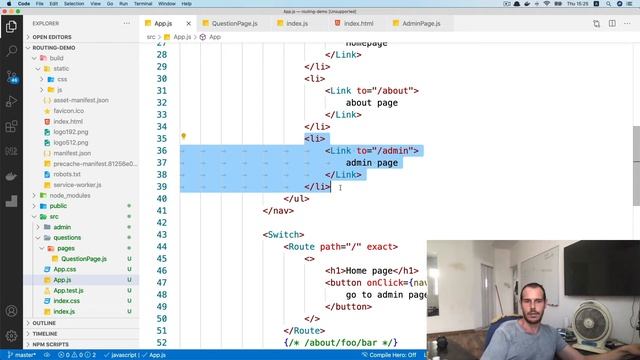The height and width of the screenshot is (360, 640).
Task: Open asset-manifest.json in build folder
Action: [x=82, y=100]
